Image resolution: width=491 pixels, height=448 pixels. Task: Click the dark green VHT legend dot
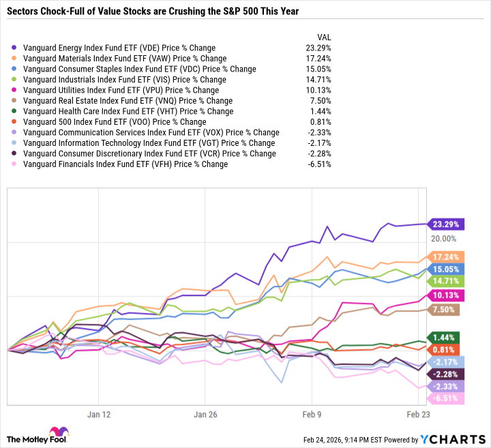16,112
